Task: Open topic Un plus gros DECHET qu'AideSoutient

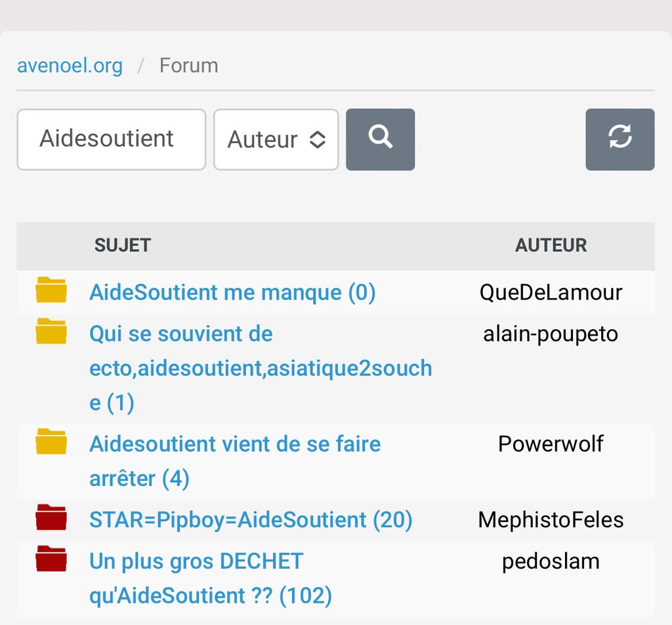Action: tap(210, 578)
